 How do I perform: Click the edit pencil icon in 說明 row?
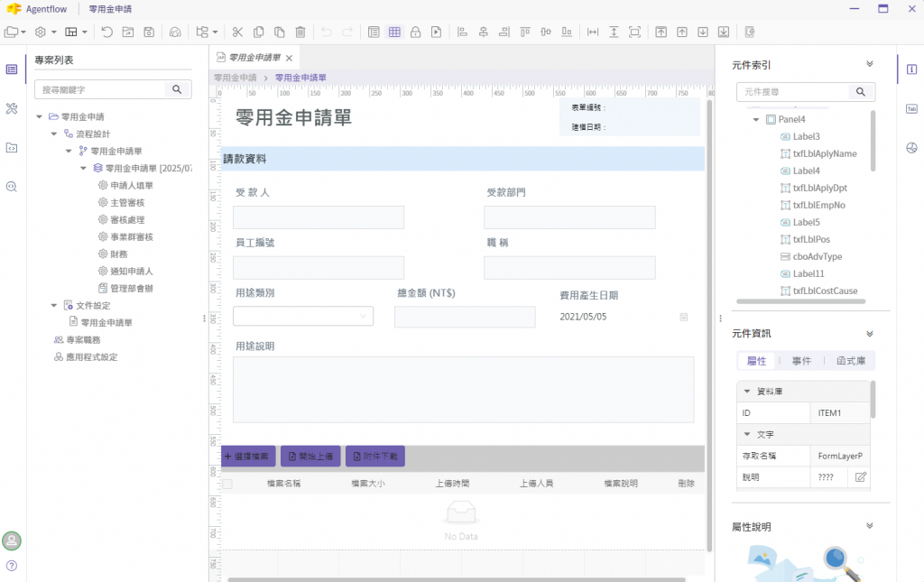click(860, 476)
